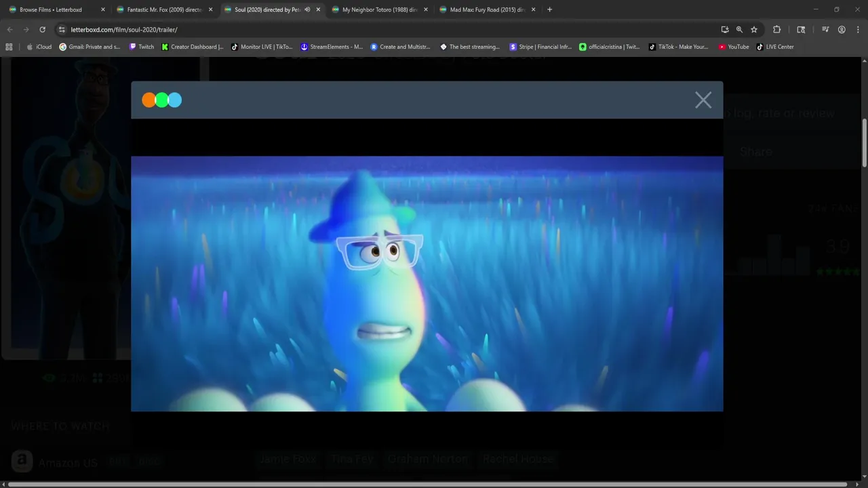This screenshot has height=488, width=868.
Task: Open the Create and Multistream bookmark
Action: coord(400,47)
